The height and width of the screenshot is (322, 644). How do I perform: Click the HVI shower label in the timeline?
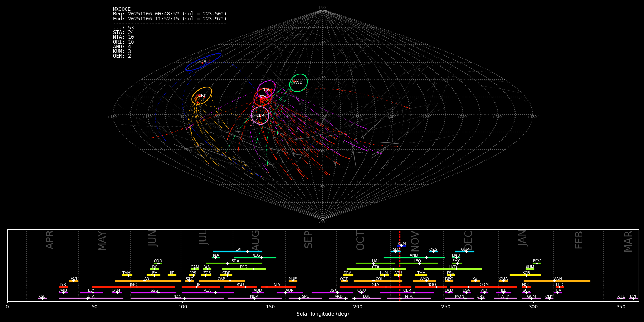click(74, 279)
